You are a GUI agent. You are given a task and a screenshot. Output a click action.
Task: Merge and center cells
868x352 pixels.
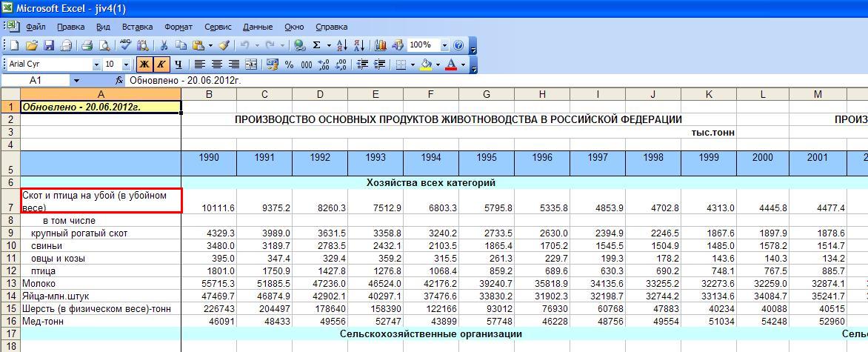point(251,64)
